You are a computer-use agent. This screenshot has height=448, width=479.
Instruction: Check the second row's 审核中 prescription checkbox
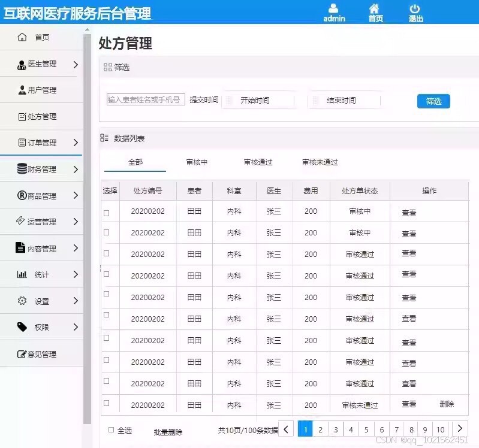(x=106, y=232)
